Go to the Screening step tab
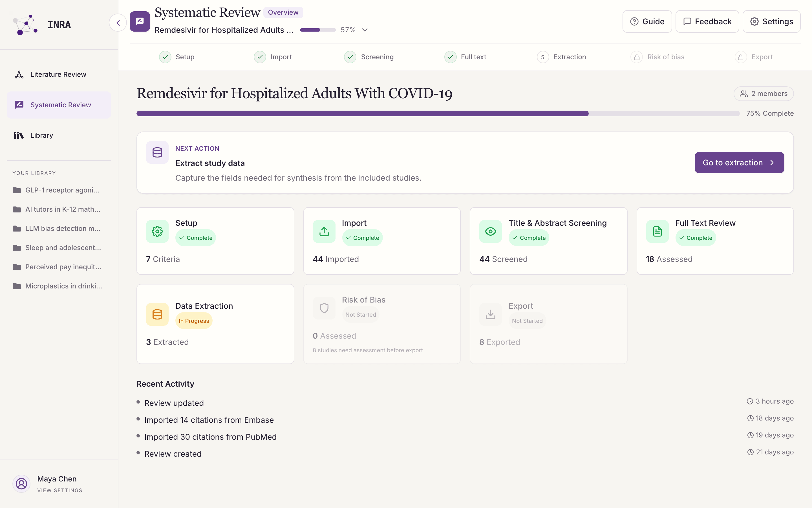The width and height of the screenshot is (812, 508). tap(369, 57)
